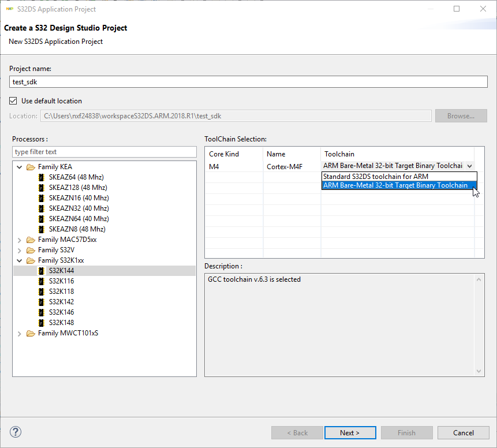Select S32K118 processor entry

[x=62, y=292]
